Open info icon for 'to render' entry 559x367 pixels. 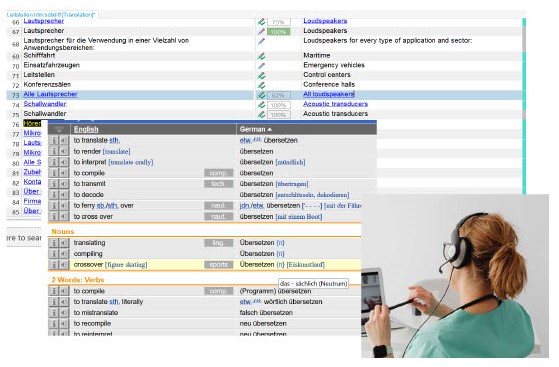[x=54, y=151]
